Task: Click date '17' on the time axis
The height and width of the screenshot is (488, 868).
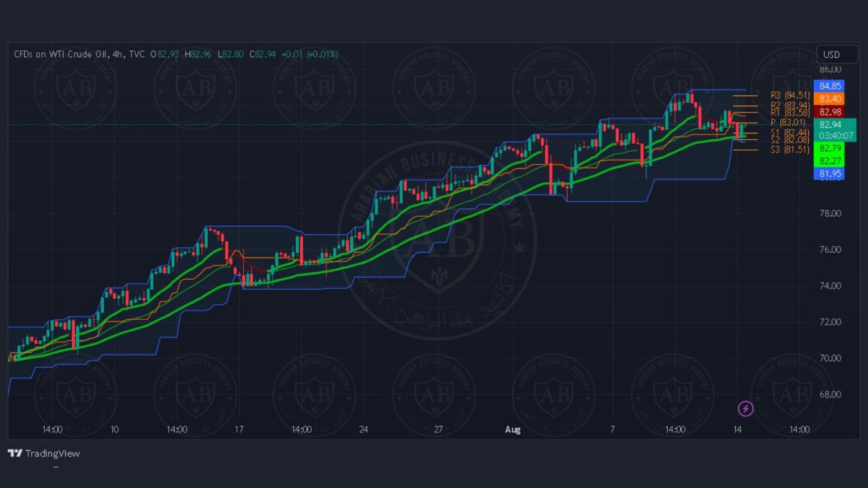Action: (239, 429)
